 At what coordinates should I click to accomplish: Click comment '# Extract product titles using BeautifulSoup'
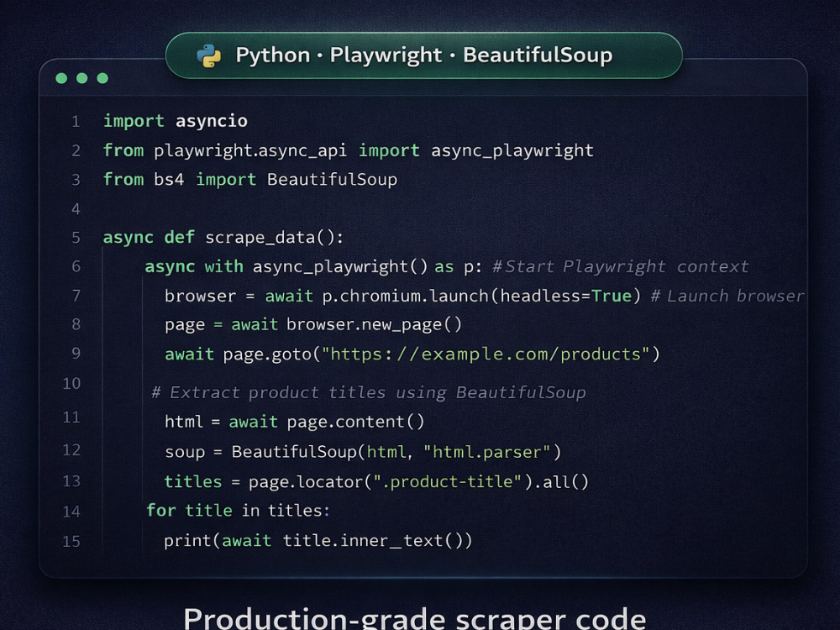tap(369, 392)
